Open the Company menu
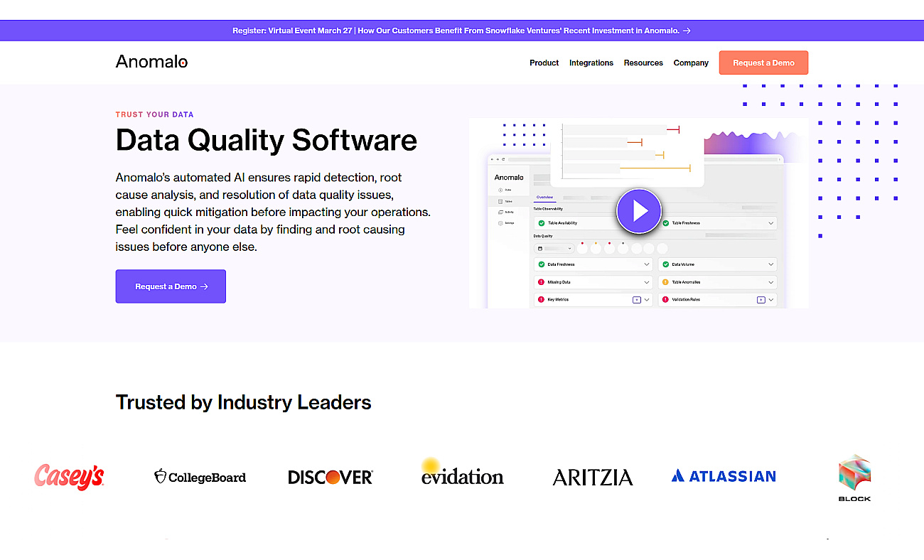Screen dimensions: 924x560 coord(691,63)
